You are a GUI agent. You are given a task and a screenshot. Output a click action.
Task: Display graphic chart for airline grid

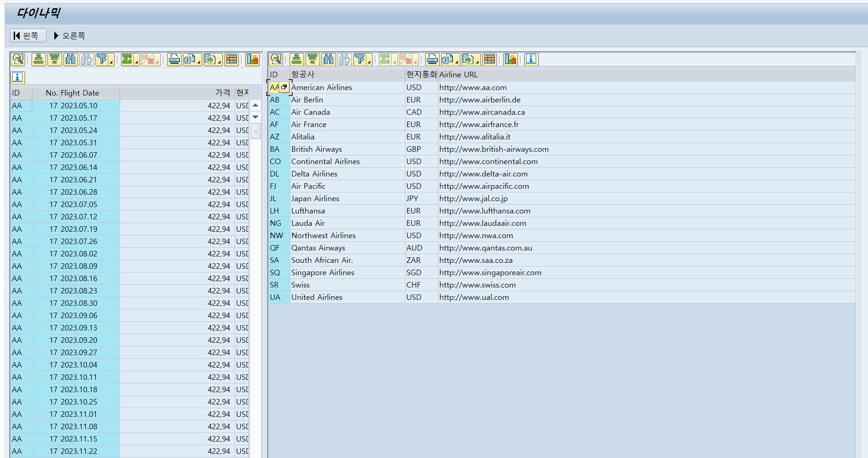[x=510, y=59]
